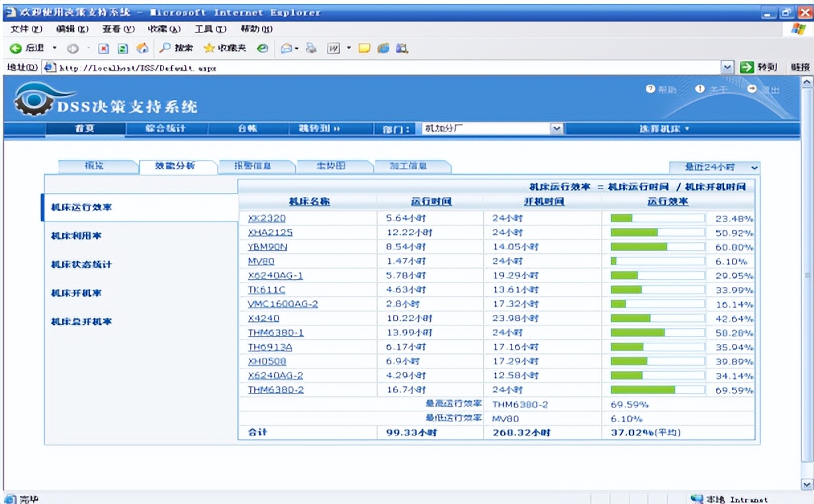
Task: Click the browser Home icon
Action: pyautogui.click(x=142, y=47)
